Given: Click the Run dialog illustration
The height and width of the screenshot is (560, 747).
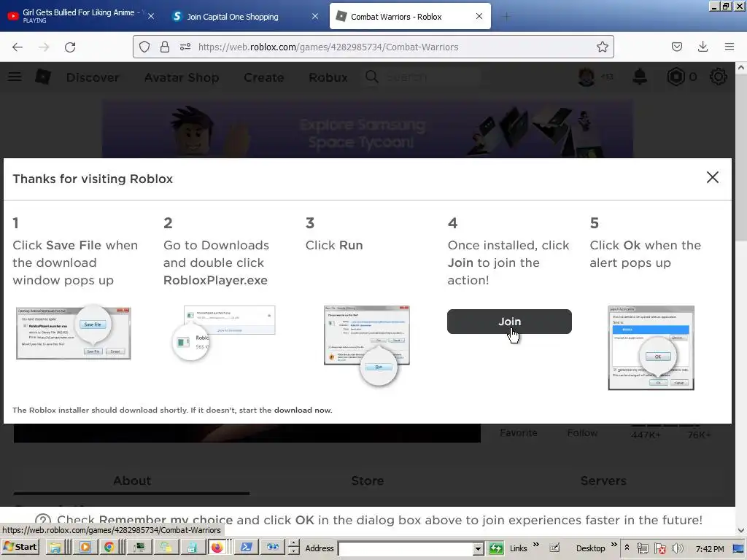Looking at the screenshot, I should (x=367, y=345).
